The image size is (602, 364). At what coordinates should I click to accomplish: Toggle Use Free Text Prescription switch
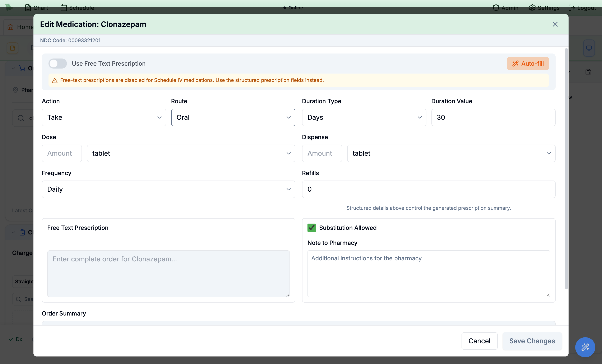point(57,64)
